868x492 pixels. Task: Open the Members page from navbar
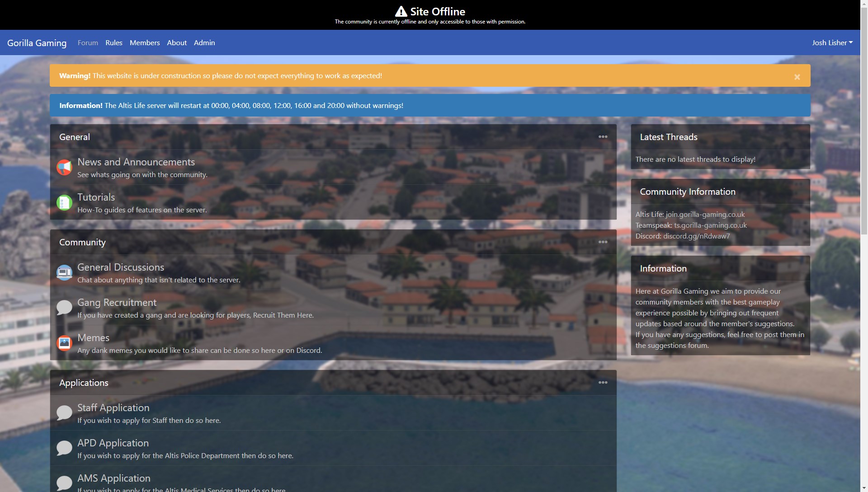tap(145, 43)
